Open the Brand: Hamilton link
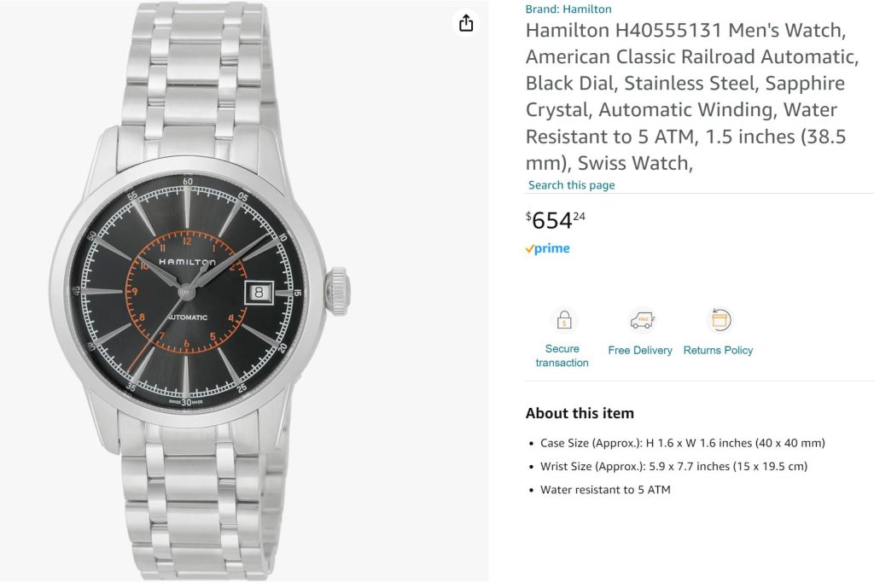 568,9
